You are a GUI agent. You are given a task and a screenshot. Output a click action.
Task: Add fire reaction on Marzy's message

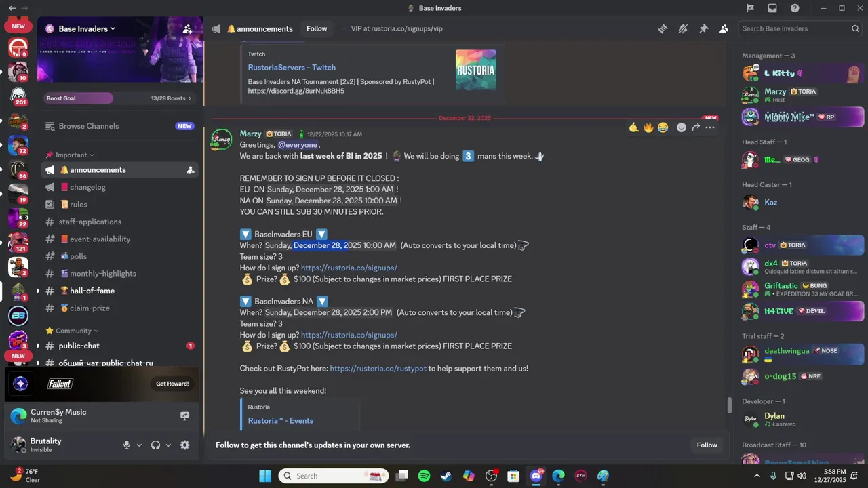(648, 127)
